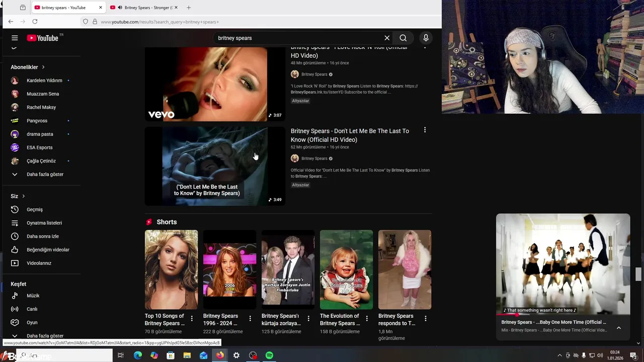Image resolution: width=644 pixels, height=362 pixels.
Task: Open ESA Esports channel avatar icon
Action: click(x=15, y=147)
